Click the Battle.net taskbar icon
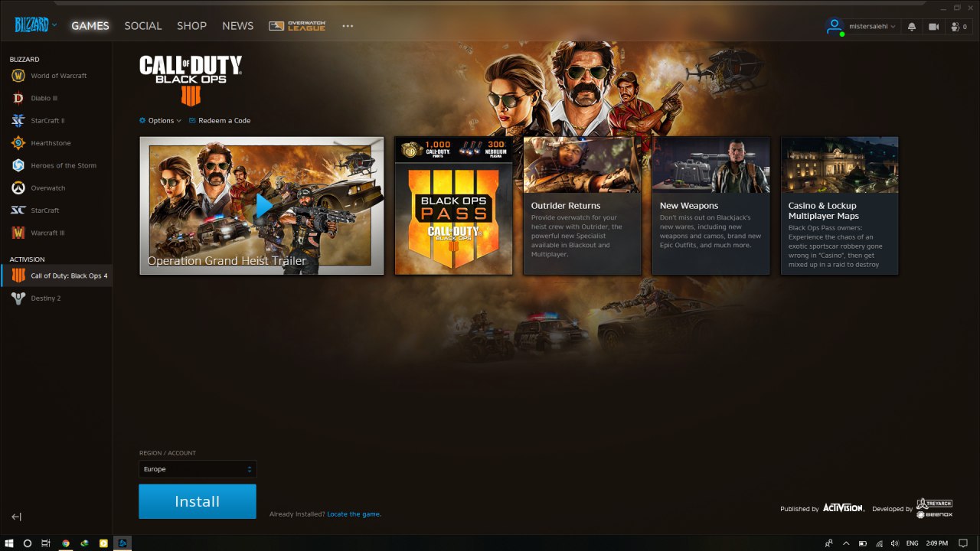This screenshot has width=980, height=551. coord(122,543)
